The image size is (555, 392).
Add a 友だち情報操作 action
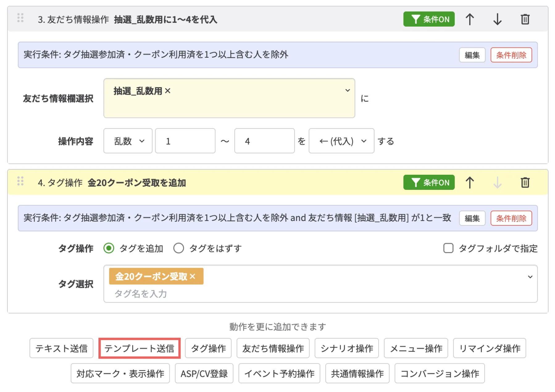pyautogui.click(x=273, y=348)
